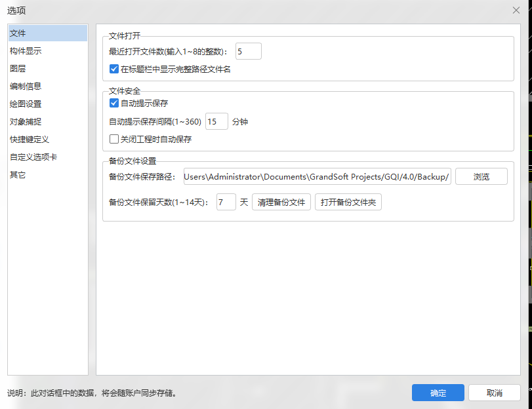Uncheck 在标题栏中显示完整路径文件名

click(x=113, y=69)
